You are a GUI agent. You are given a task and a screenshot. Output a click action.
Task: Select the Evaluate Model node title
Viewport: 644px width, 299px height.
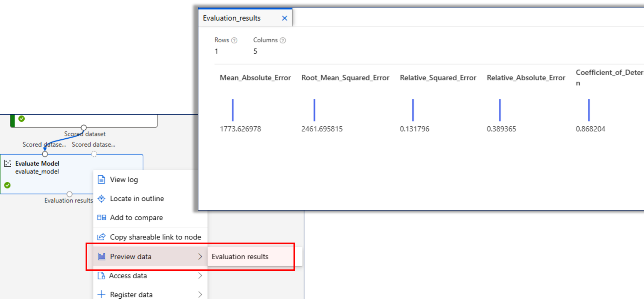pos(37,163)
